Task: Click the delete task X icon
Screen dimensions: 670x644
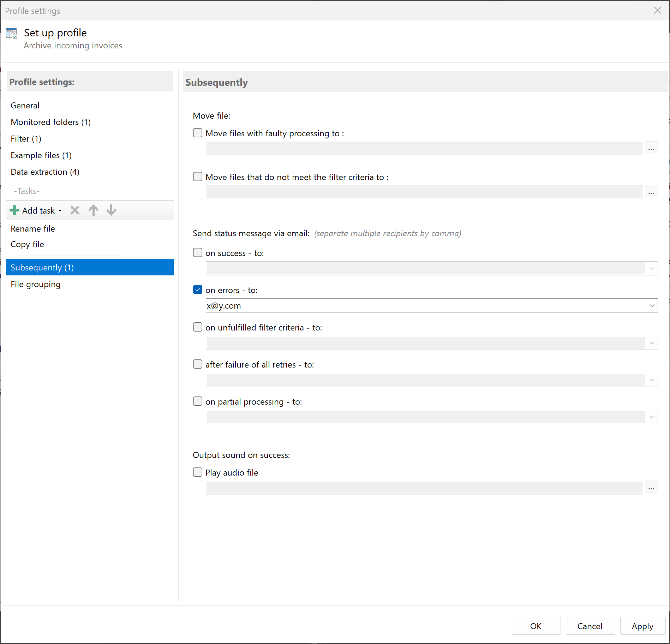Action: (x=75, y=210)
